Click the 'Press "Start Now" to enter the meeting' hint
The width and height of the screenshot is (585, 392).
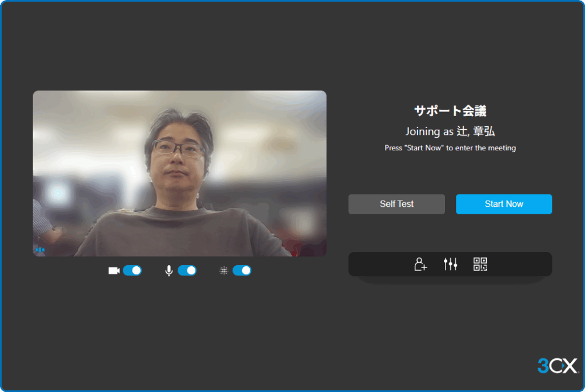[450, 148]
